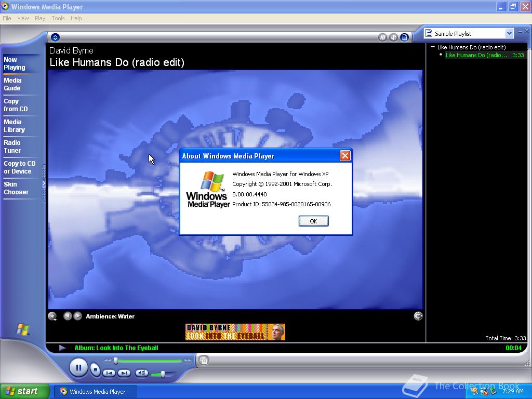Click the Album: Look Into The Eyeball text
The height and width of the screenshot is (399, 532).
(x=116, y=348)
